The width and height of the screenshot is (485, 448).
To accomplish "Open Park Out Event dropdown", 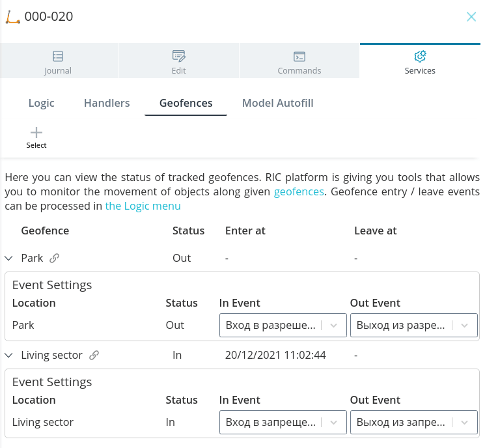I will point(414,325).
